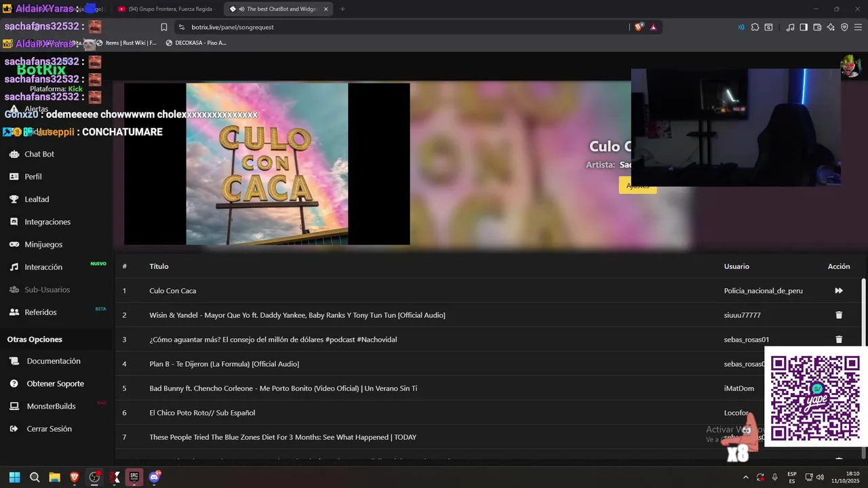
Task: Click the Cerrar Sesión logout icon
Action: [x=14, y=429]
